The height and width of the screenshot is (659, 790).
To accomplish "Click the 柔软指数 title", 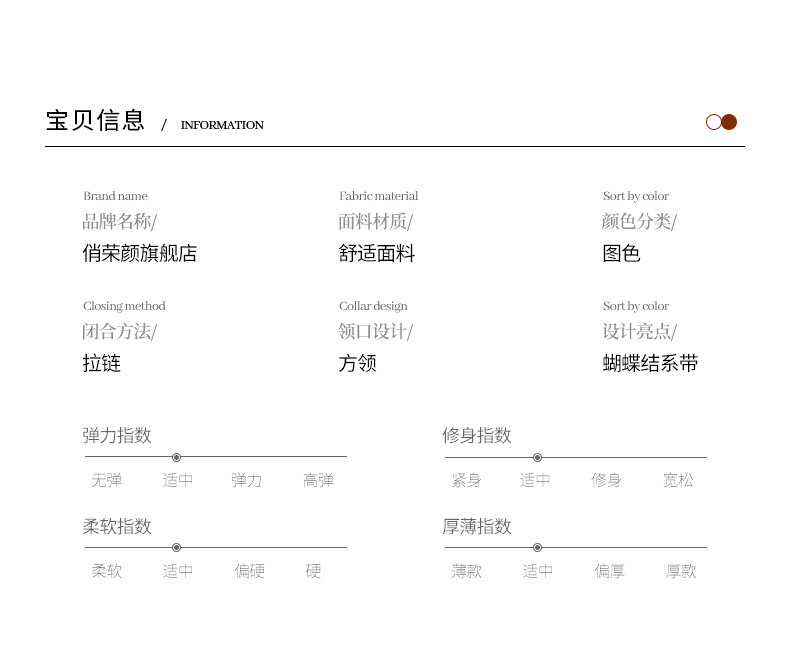I will coord(117,526).
